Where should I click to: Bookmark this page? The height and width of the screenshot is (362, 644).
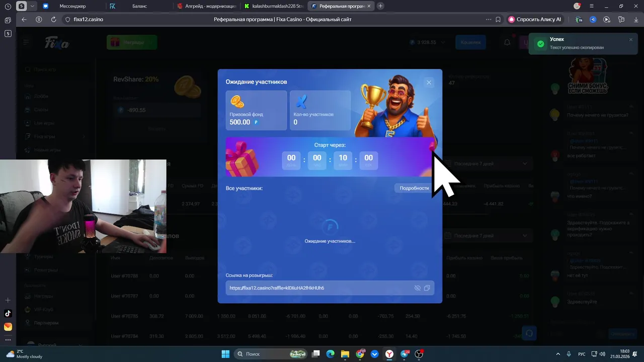(x=498, y=19)
